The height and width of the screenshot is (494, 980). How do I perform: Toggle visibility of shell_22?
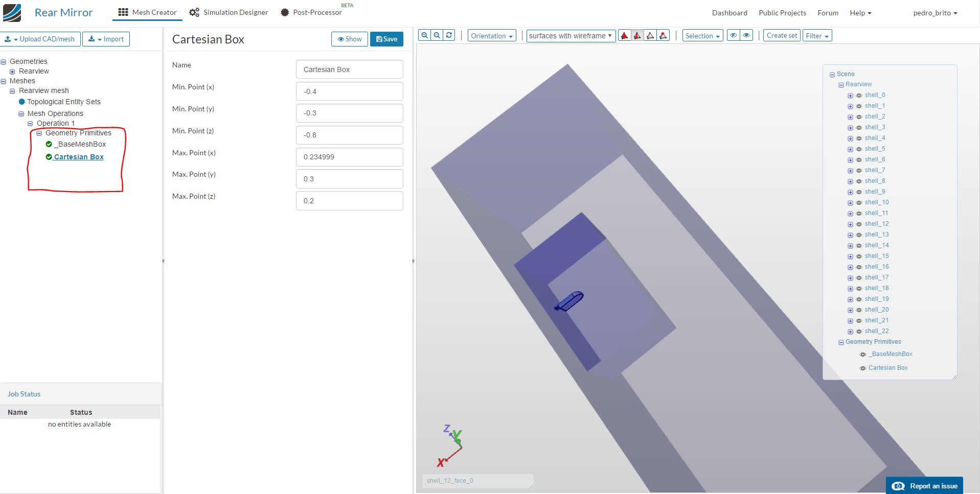859,332
